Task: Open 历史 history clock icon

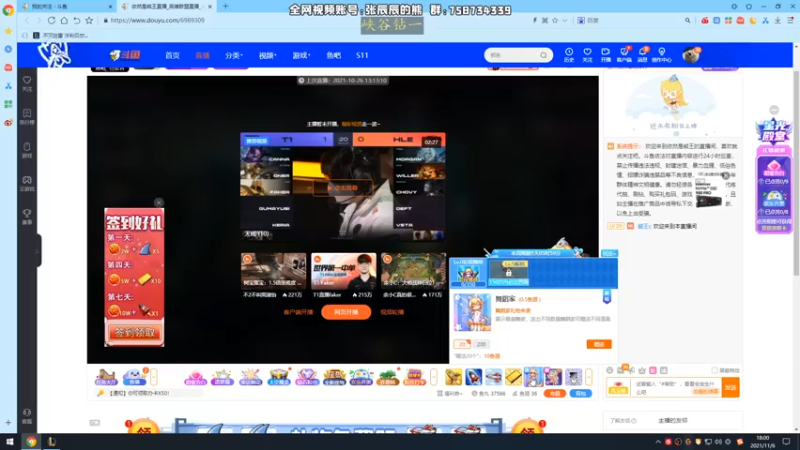Action: (569, 55)
